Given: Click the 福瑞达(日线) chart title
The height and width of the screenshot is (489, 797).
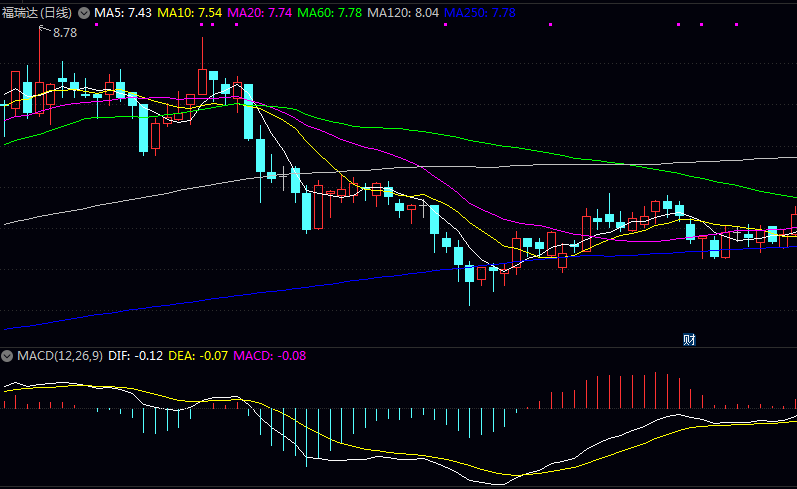Looking at the screenshot, I should click(37, 13).
